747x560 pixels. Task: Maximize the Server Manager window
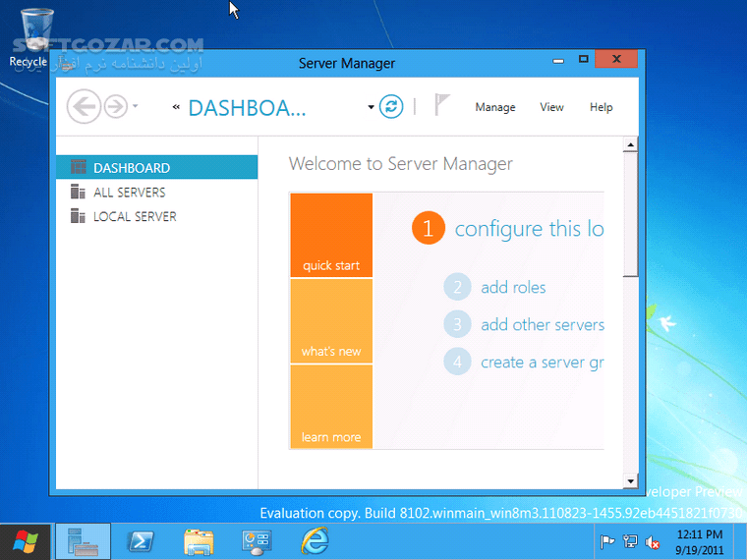583,60
